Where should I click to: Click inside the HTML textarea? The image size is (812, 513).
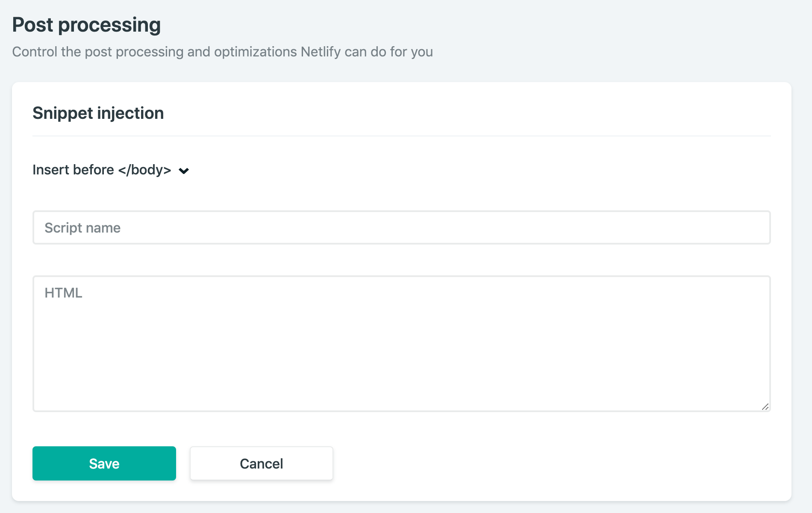point(401,343)
